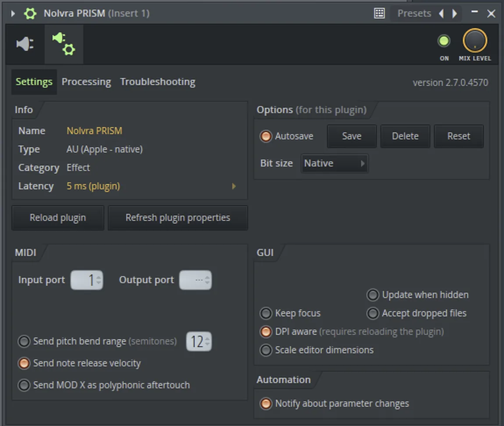Image resolution: width=504 pixels, height=426 pixels.
Task: Click the version 2.7.0.4570 text
Action: click(x=451, y=83)
